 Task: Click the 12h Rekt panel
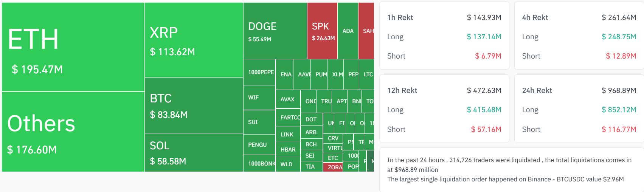click(x=444, y=109)
